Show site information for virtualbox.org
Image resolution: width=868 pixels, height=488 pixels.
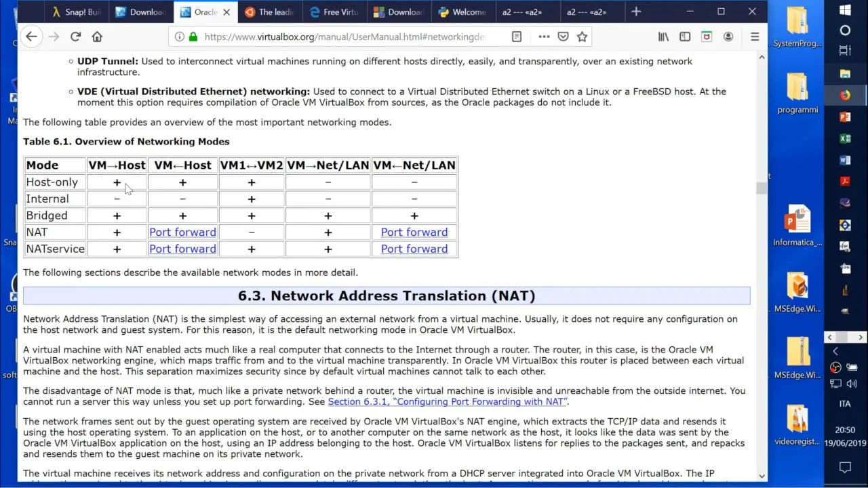tap(180, 37)
